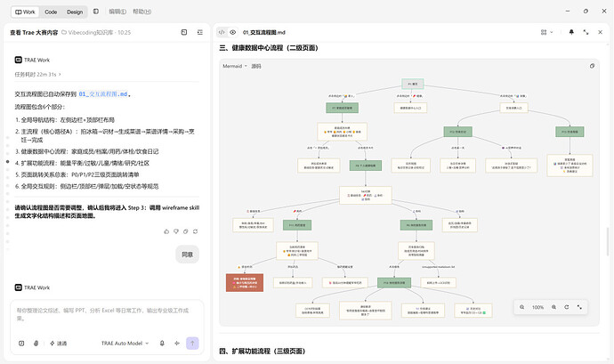Click list item 4. 扩展功能流程
This screenshot has width=614, height=364.
click(82, 163)
